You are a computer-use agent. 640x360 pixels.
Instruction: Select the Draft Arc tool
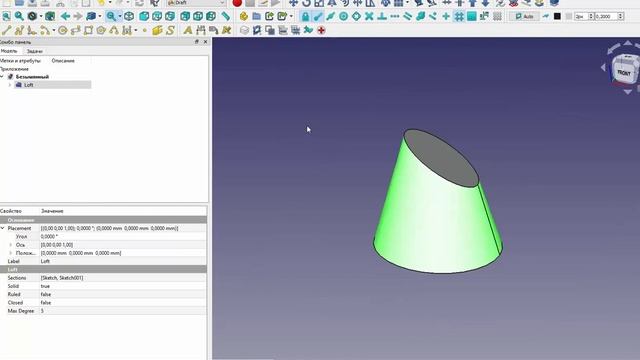tap(44, 30)
